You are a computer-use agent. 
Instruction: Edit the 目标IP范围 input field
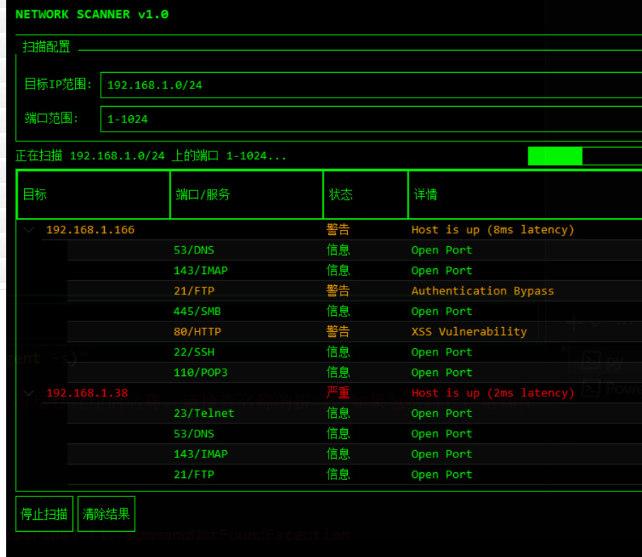pyautogui.click(x=370, y=85)
